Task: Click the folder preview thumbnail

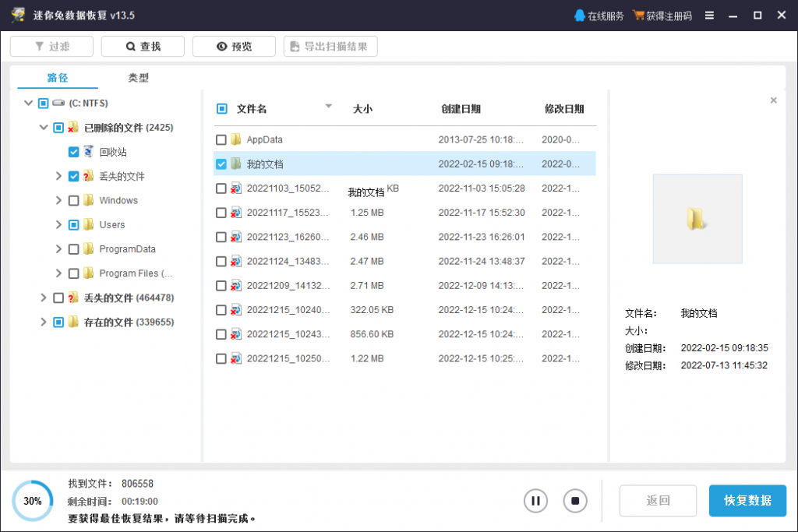Action: pos(697,219)
